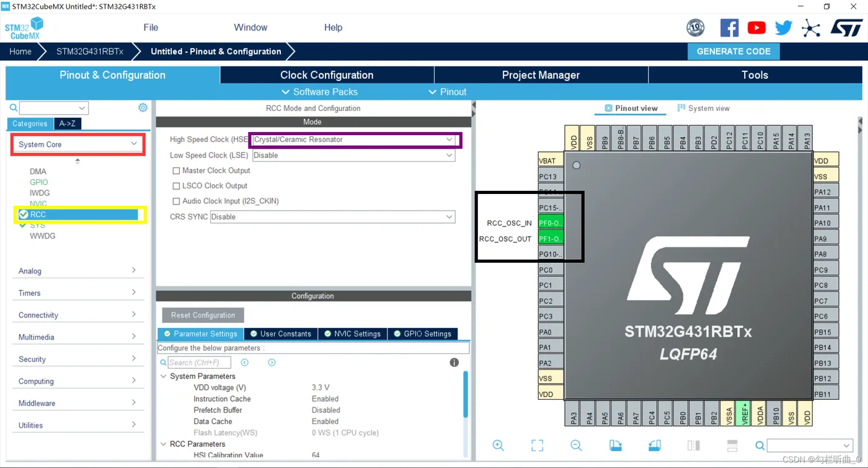
Task: Click the search magnifier in categories panel
Action: point(14,108)
